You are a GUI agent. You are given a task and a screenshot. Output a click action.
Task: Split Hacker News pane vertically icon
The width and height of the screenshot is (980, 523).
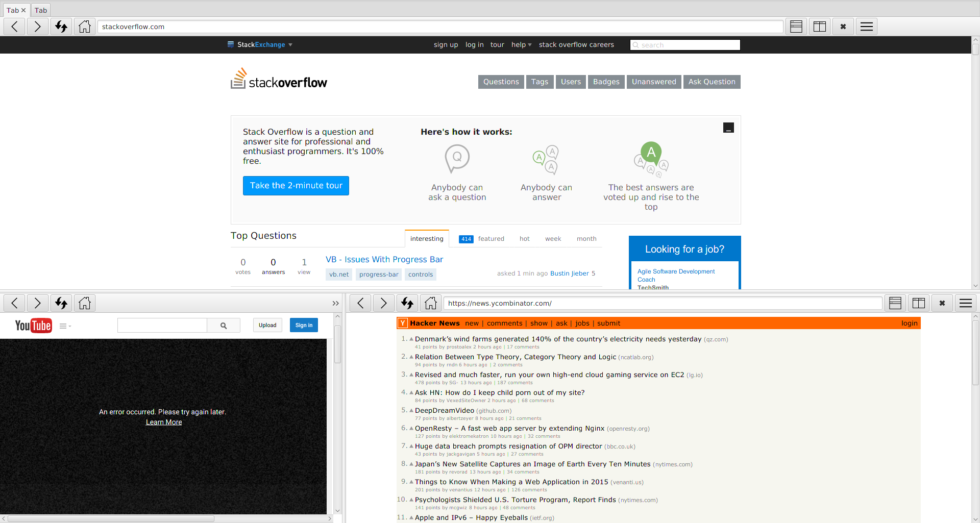click(x=919, y=303)
